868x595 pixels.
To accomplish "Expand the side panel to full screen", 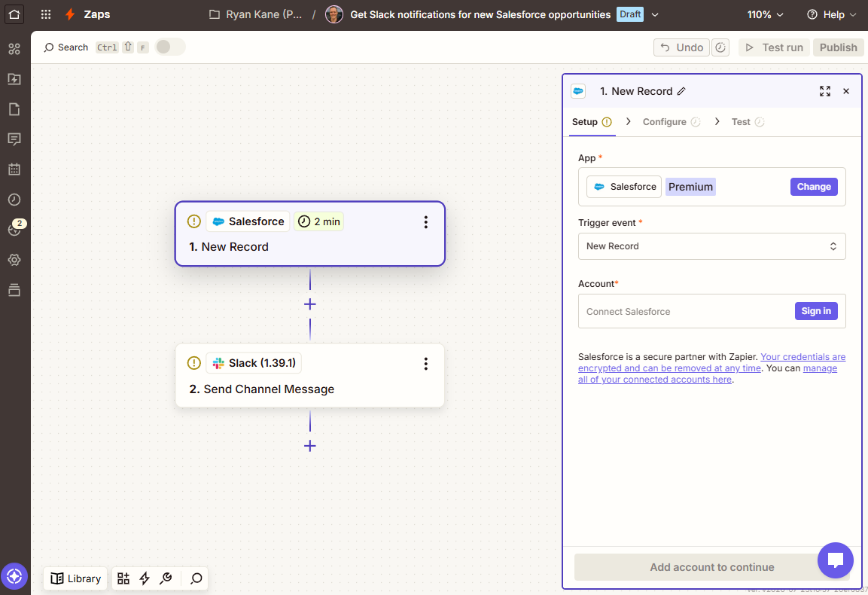I will (825, 91).
